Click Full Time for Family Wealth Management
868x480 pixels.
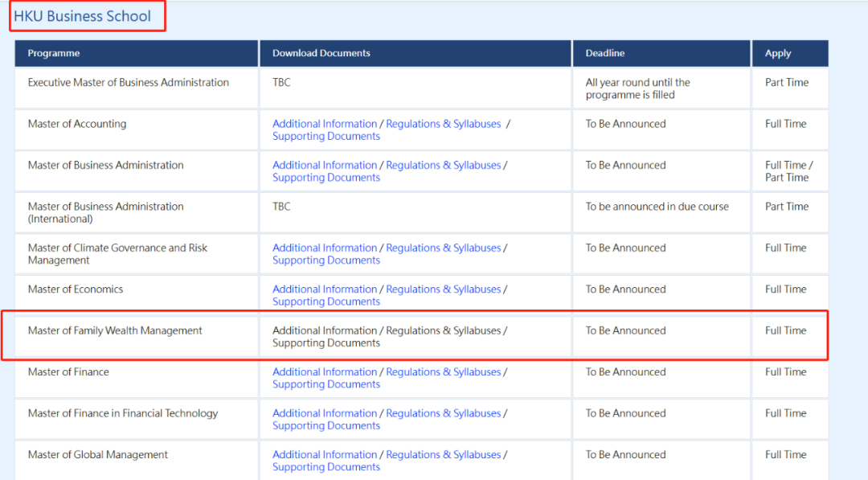[785, 330]
